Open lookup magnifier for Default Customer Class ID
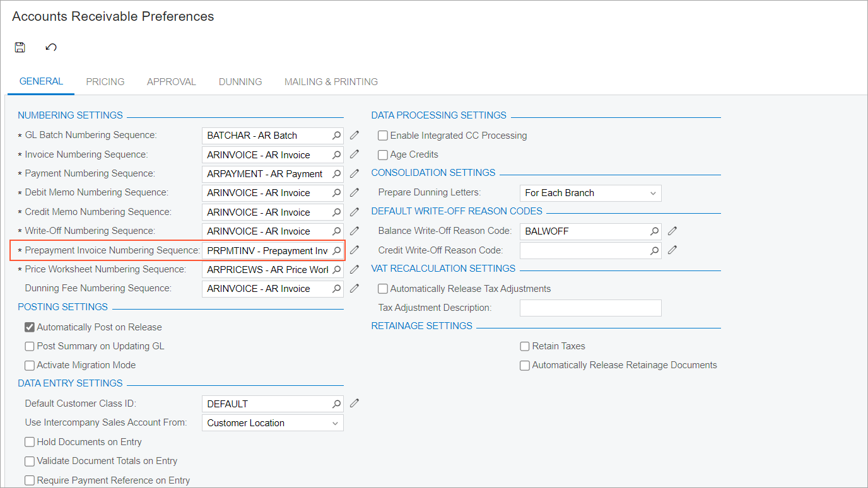Image resolution: width=868 pixels, height=488 pixels. [x=337, y=404]
